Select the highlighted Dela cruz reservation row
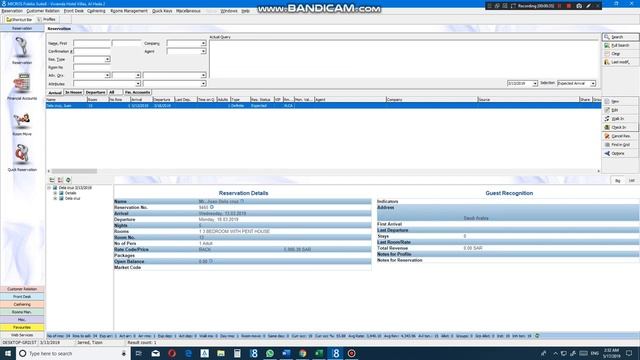The width and height of the screenshot is (640, 360). [323, 106]
